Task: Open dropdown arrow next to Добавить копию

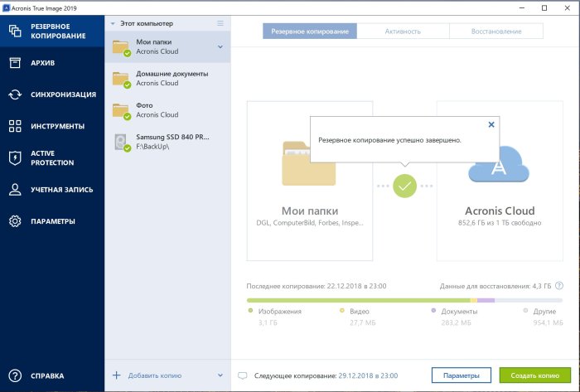Action: click(x=220, y=375)
